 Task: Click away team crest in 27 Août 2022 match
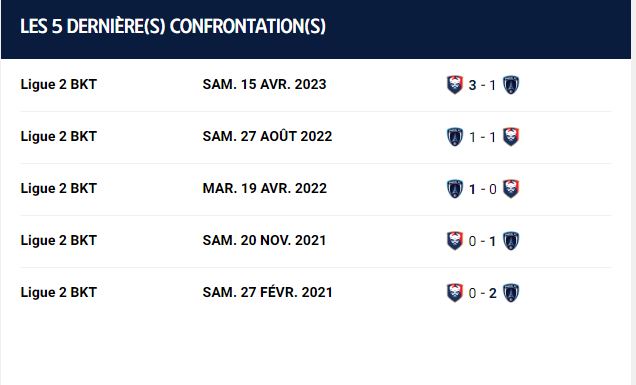pyautogui.click(x=511, y=137)
